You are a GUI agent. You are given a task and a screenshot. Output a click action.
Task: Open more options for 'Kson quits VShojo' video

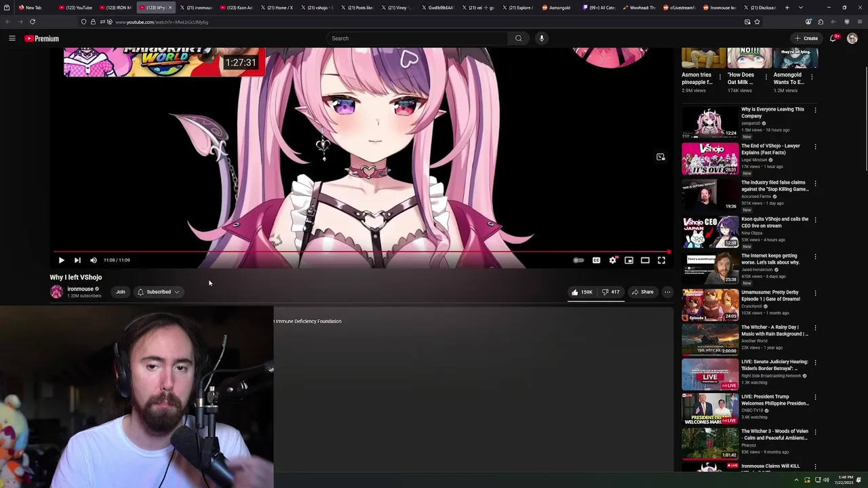point(815,220)
